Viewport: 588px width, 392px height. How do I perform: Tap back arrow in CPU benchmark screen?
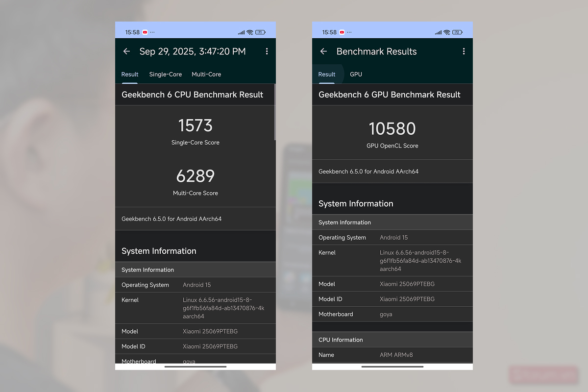point(126,51)
